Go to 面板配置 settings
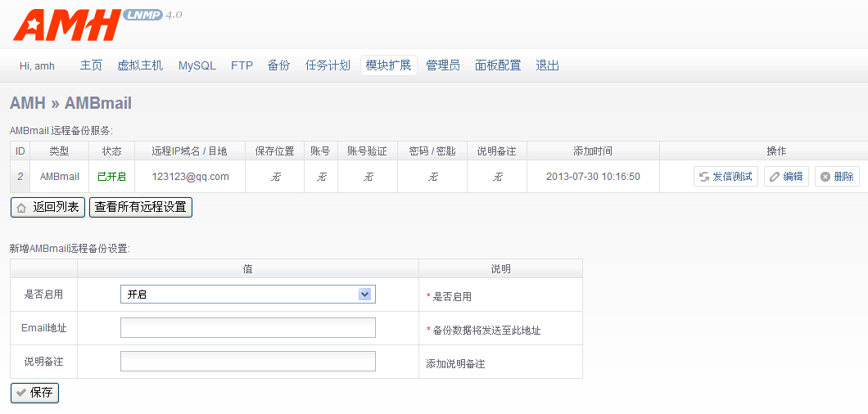This screenshot has height=414, width=868. click(498, 65)
